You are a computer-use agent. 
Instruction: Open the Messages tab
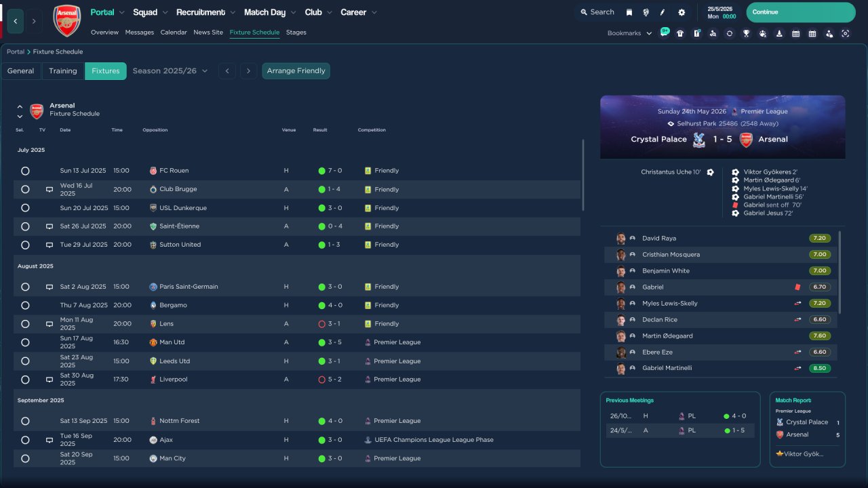(x=140, y=33)
